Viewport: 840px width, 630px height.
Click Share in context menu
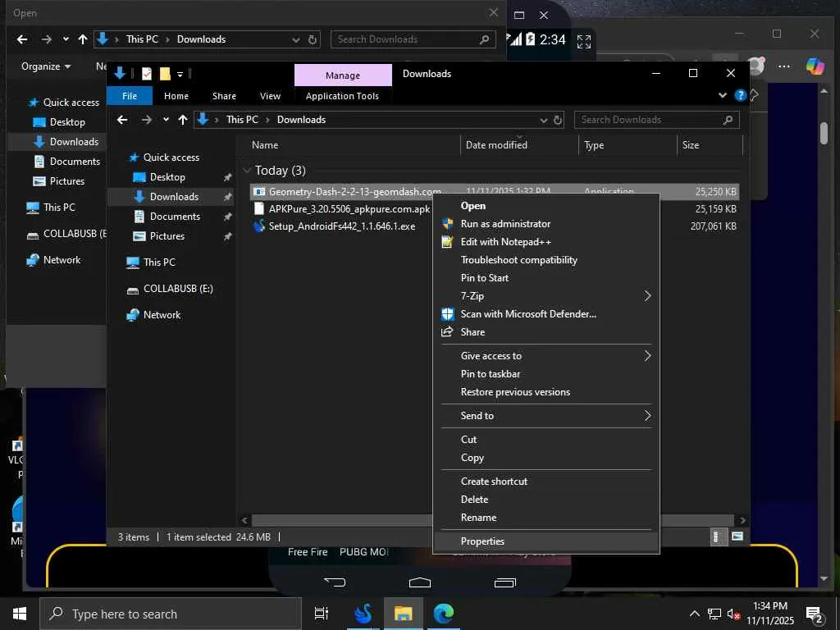(x=472, y=332)
